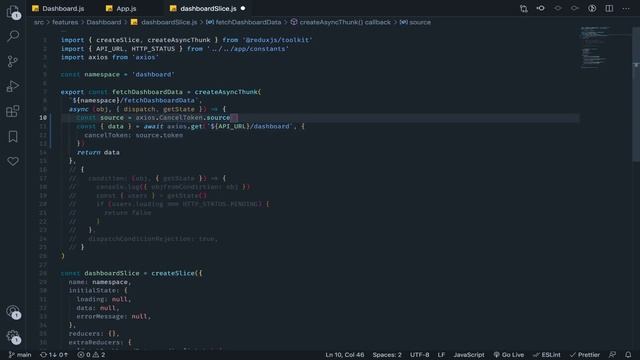Split the editor to the right
The height and width of the screenshot is (360, 640).
(x=609, y=8)
